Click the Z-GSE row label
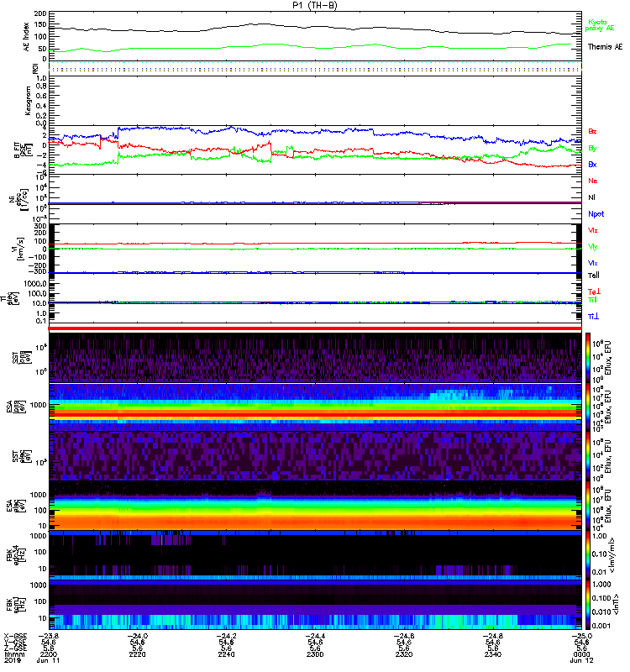 [14, 648]
